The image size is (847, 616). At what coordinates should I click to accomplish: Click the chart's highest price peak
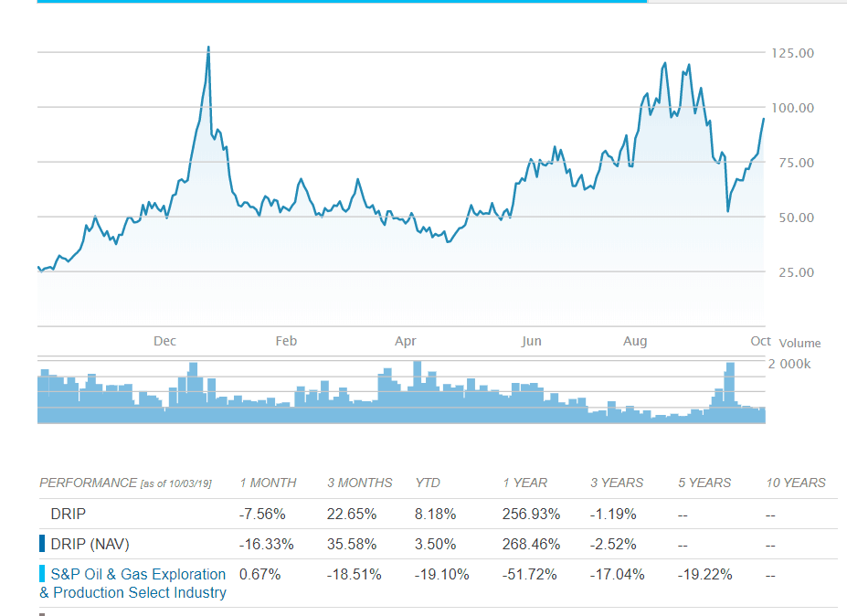[x=208, y=45]
